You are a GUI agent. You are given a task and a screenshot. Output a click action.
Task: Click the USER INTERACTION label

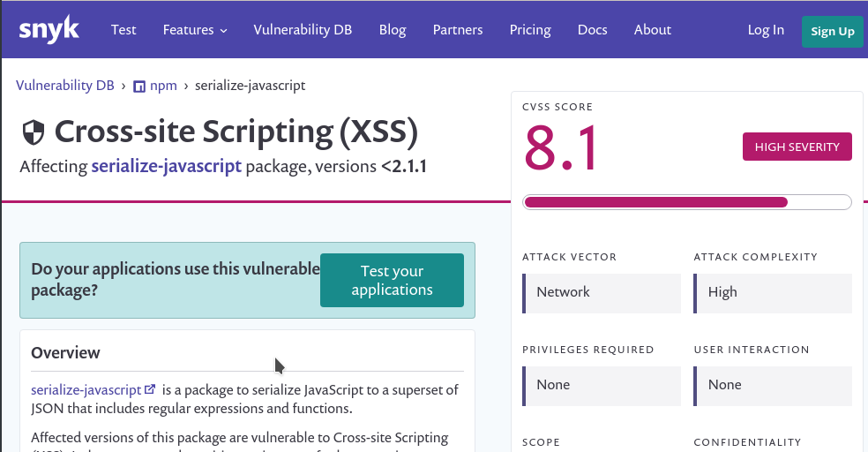pos(752,350)
